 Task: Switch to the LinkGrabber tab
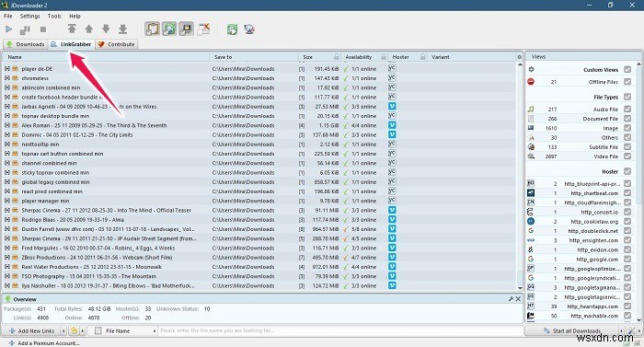click(71, 44)
